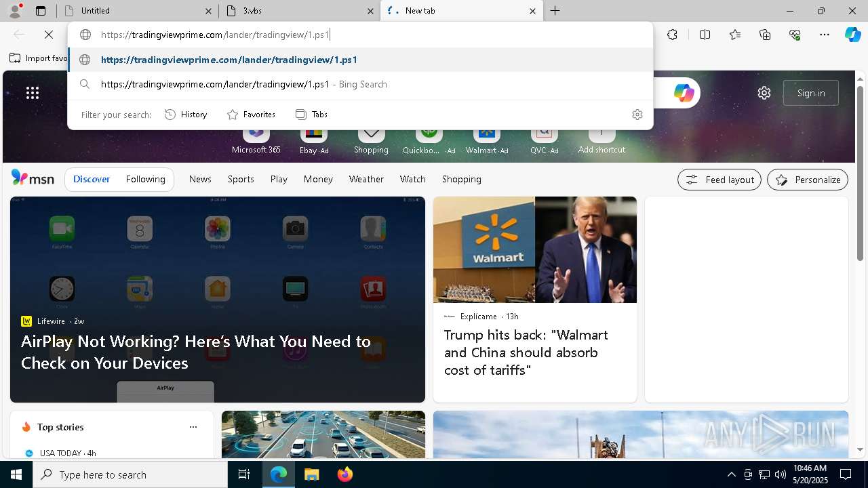Close the Untitled tab
This screenshot has width=868, height=488.
[209, 11]
